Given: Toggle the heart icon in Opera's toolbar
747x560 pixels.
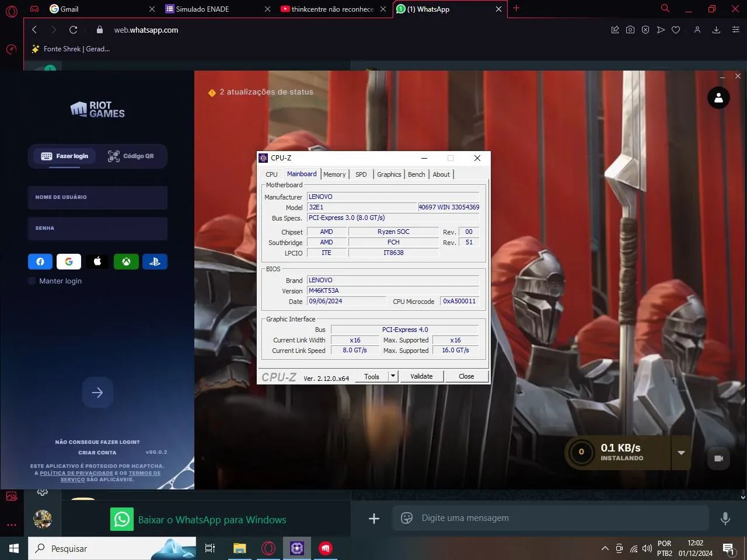Looking at the screenshot, I should (x=676, y=30).
